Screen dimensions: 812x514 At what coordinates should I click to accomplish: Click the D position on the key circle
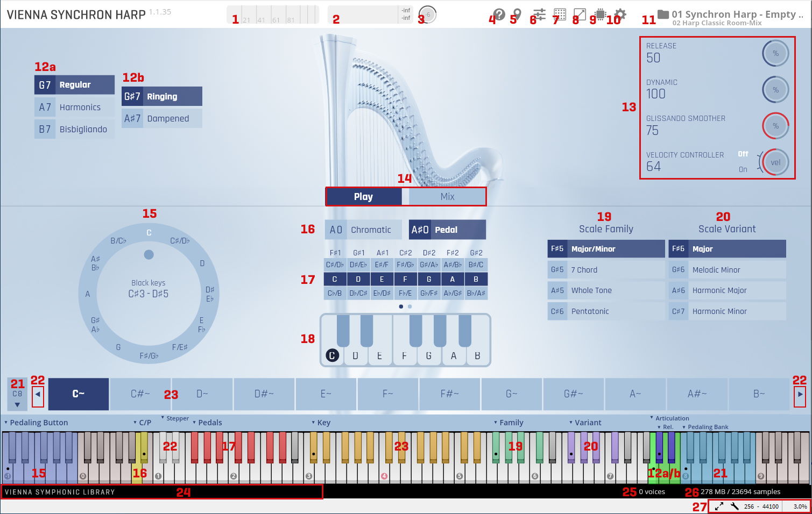pyautogui.click(x=202, y=263)
